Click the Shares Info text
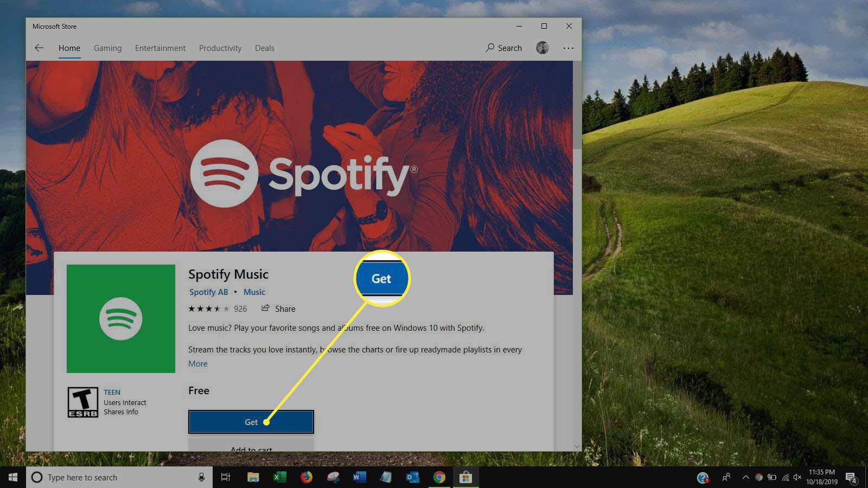The height and width of the screenshot is (488, 868). 121,412
